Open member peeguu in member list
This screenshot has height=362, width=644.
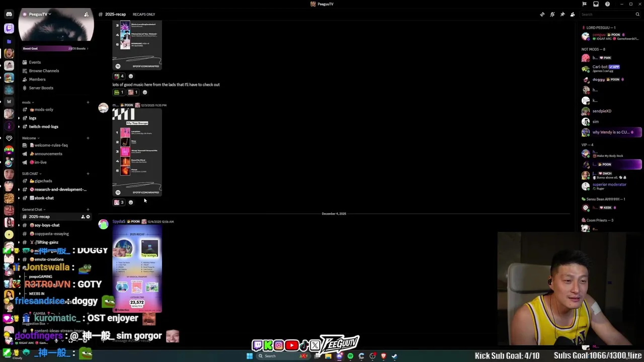click(611, 37)
